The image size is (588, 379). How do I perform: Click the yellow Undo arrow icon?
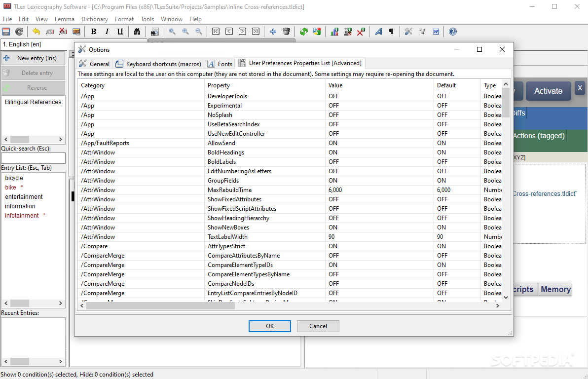(37, 32)
